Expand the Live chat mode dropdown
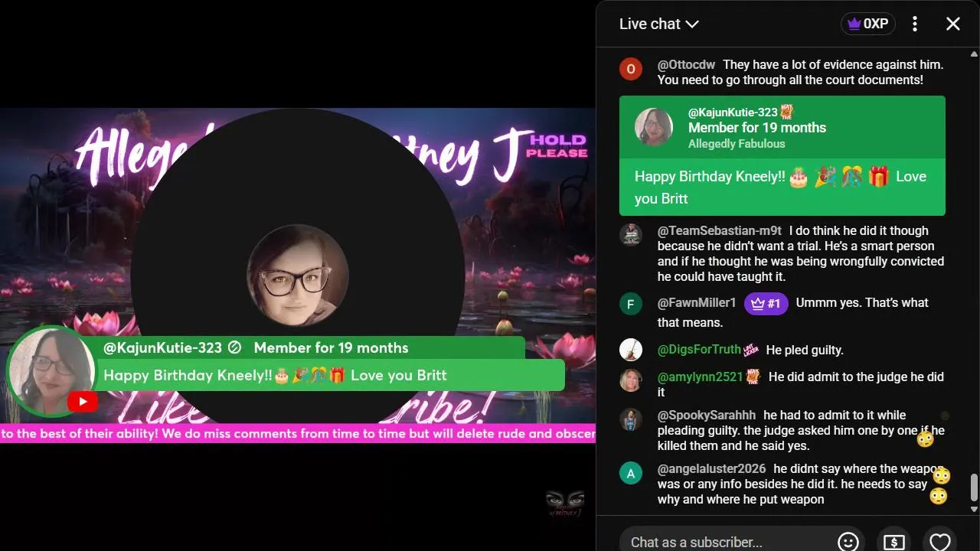 tap(658, 24)
